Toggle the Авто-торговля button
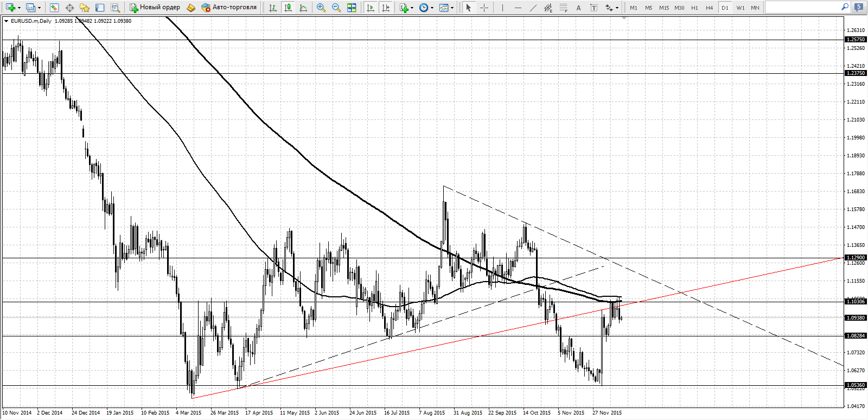The image size is (868, 420). pos(229,8)
